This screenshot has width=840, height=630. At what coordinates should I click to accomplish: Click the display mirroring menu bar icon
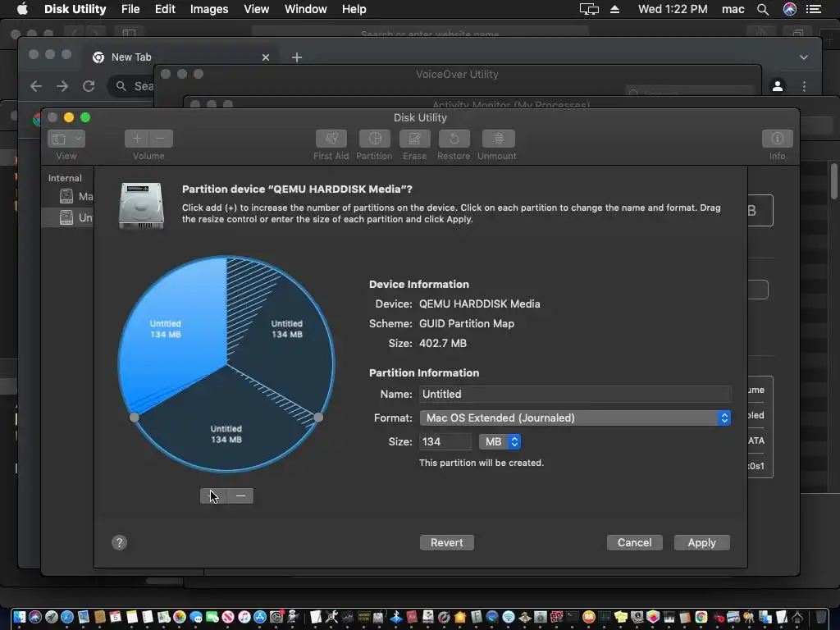(589, 9)
